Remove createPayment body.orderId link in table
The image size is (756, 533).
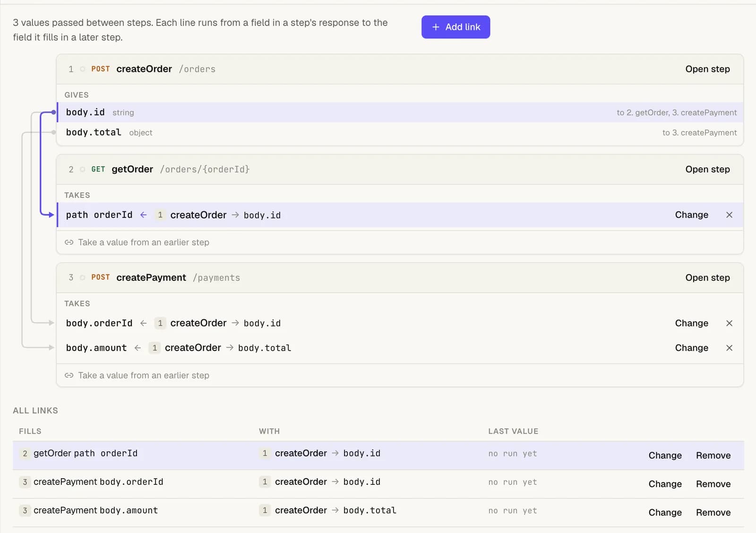click(713, 484)
